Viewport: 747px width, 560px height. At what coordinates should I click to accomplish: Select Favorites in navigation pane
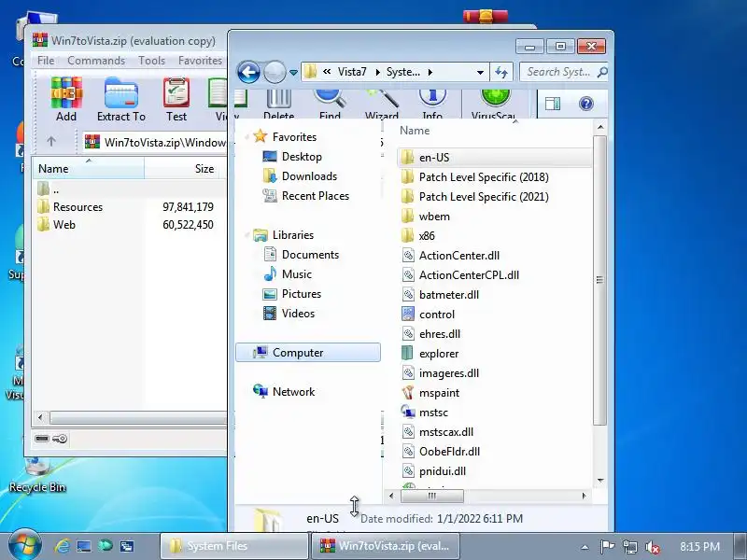294,137
